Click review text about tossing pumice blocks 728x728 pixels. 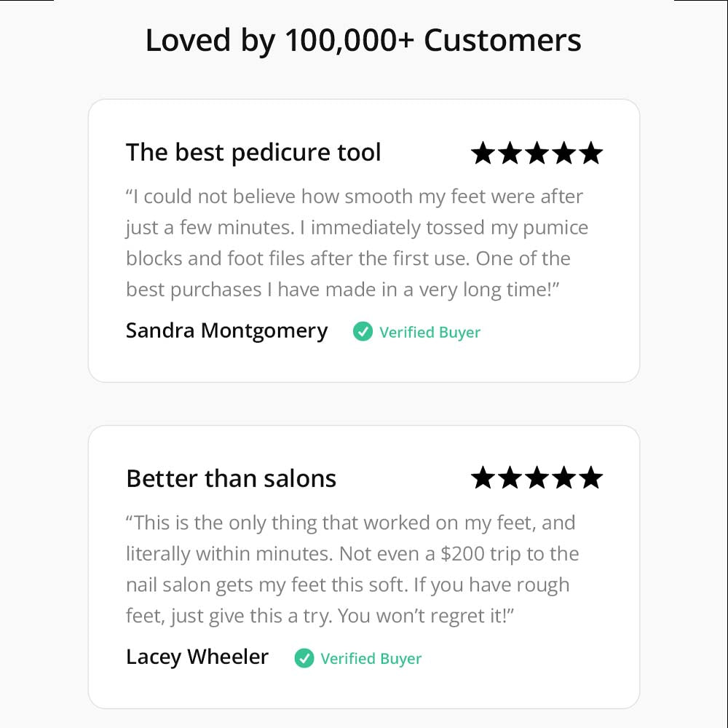(x=357, y=243)
